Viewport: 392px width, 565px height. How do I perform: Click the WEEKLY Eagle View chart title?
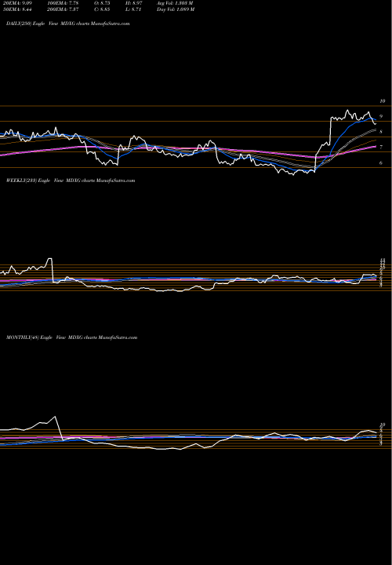pyautogui.click(x=71, y=180)
